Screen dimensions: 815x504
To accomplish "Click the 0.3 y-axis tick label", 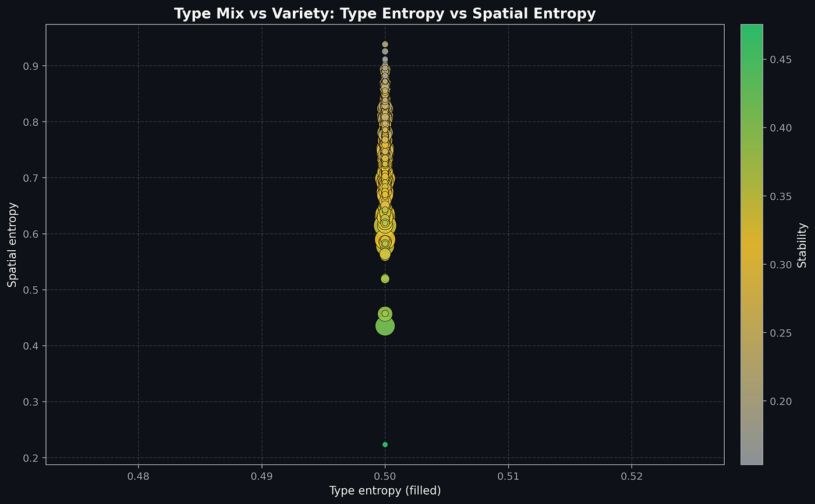I will coord(31,402).
